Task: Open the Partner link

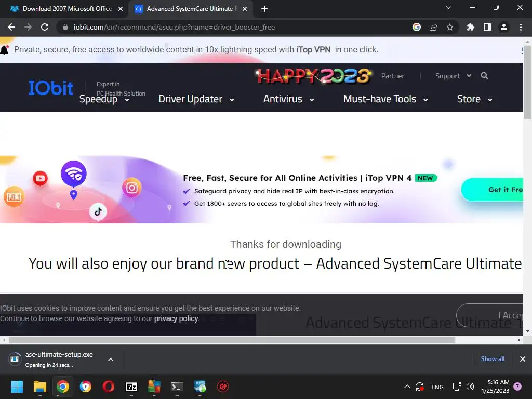Action: coord(393,76)
